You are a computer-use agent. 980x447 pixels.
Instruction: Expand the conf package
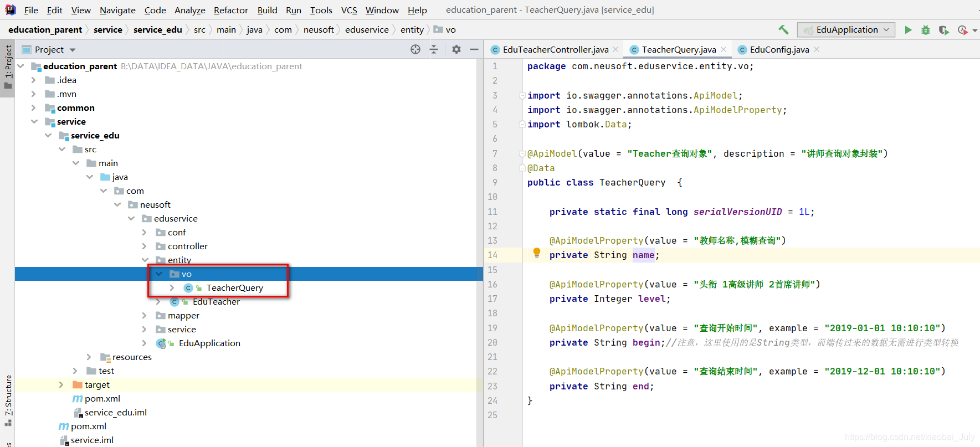pyautogui.click(x=144, y=232)
